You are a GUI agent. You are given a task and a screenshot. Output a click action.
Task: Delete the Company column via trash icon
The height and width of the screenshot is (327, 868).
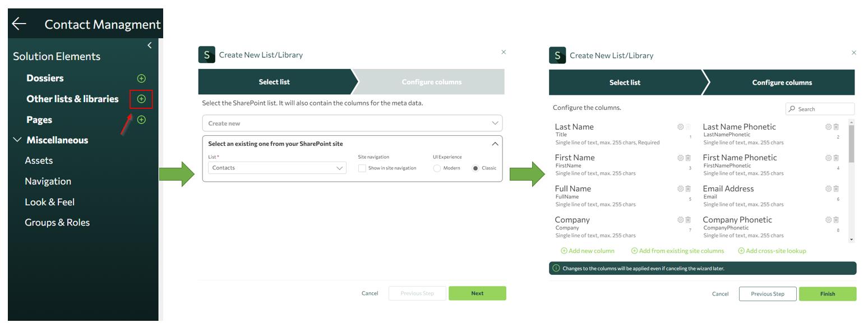click(x=688, y=220)
